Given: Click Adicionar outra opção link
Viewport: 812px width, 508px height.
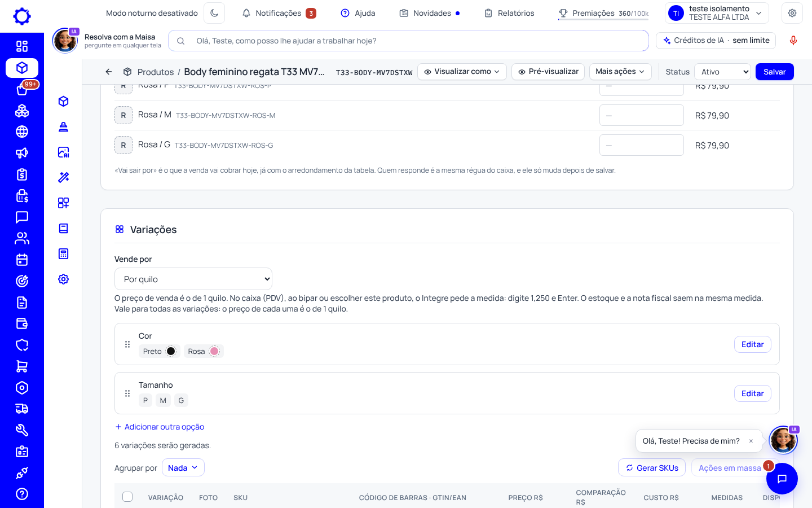Looking at the screenshot, I should pyautogui.click(x=160, y=427).
